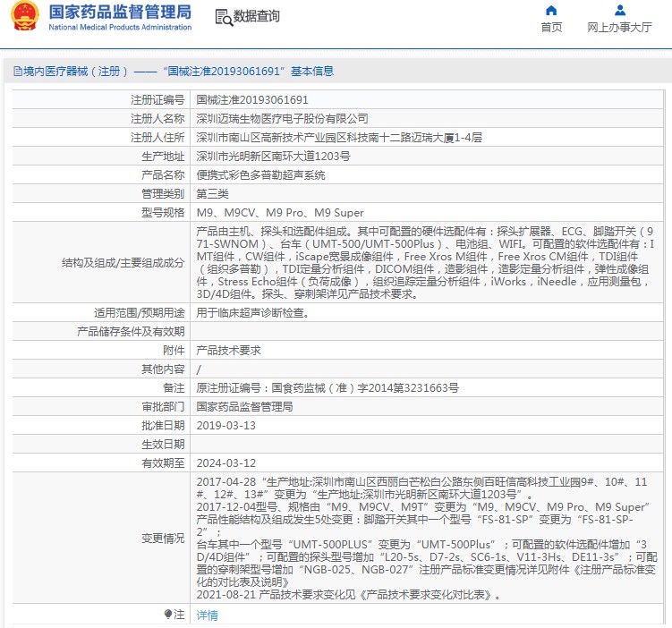Click the product name 便携式彩色多普勒超声系统
This screenshot has height=628, width=672.
(260, 175)
